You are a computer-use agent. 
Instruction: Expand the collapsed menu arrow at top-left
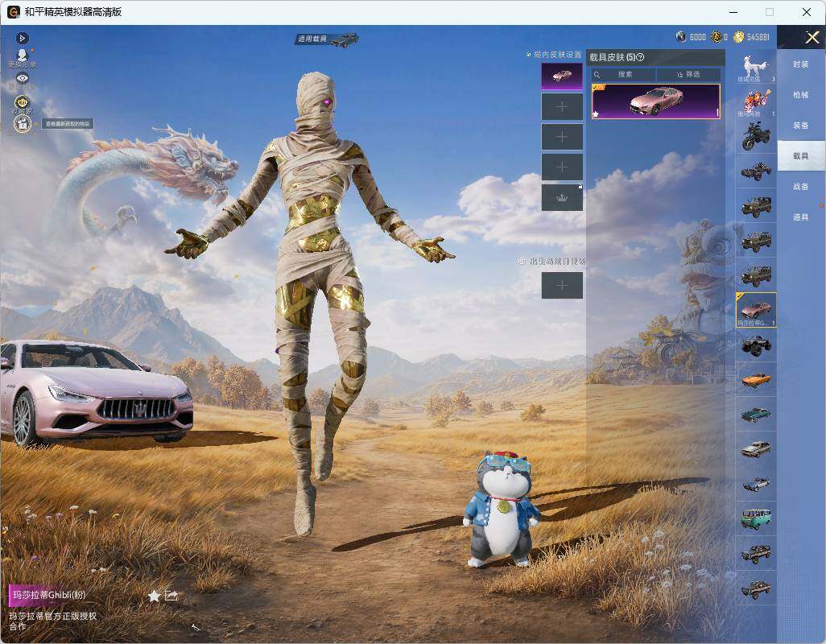[x=22, y=38]
